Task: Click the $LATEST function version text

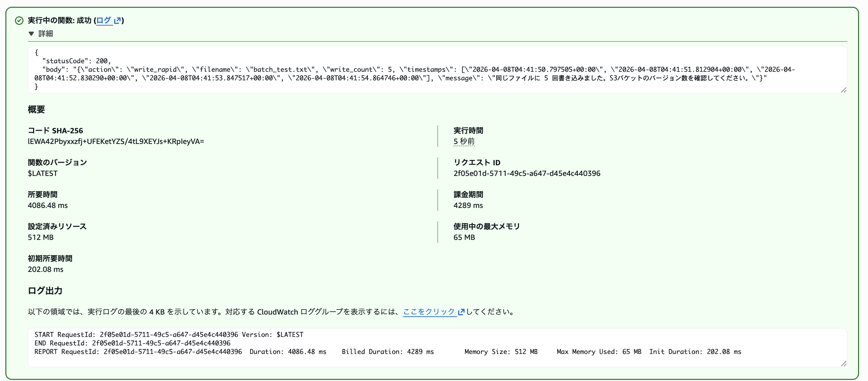Action: (43, 173)
